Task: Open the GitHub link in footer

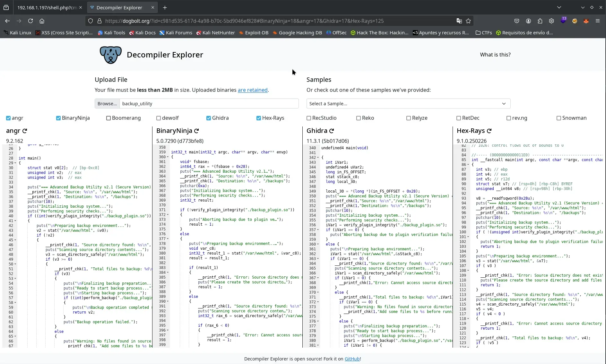Action: (x=352, y=359)
